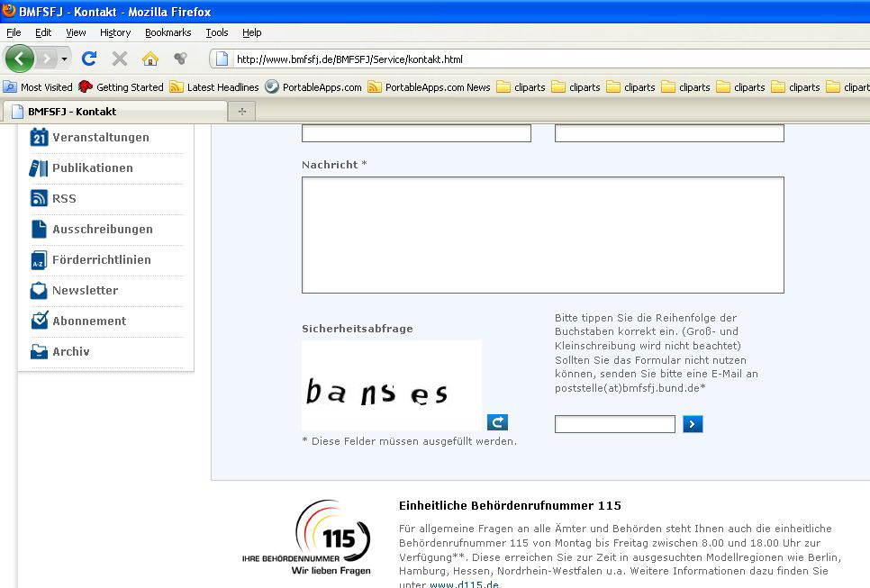Expand the first cliparts bookmarks folder
The height and width of the screenshot is (588, 870).
[529, 87]
